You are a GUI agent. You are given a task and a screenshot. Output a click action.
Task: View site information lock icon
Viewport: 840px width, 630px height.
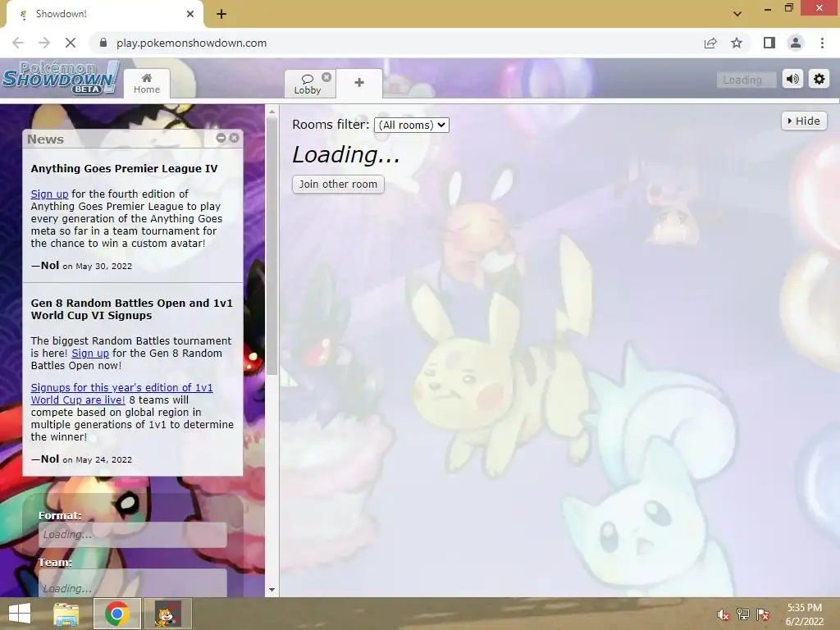103,43
